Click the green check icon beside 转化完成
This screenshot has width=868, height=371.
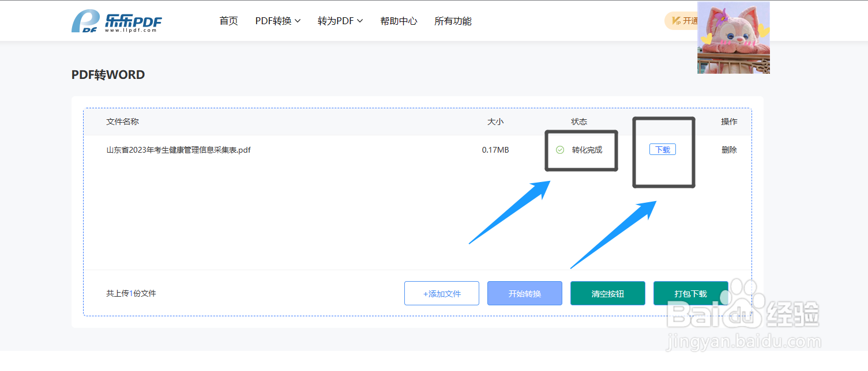pos(559,150)
